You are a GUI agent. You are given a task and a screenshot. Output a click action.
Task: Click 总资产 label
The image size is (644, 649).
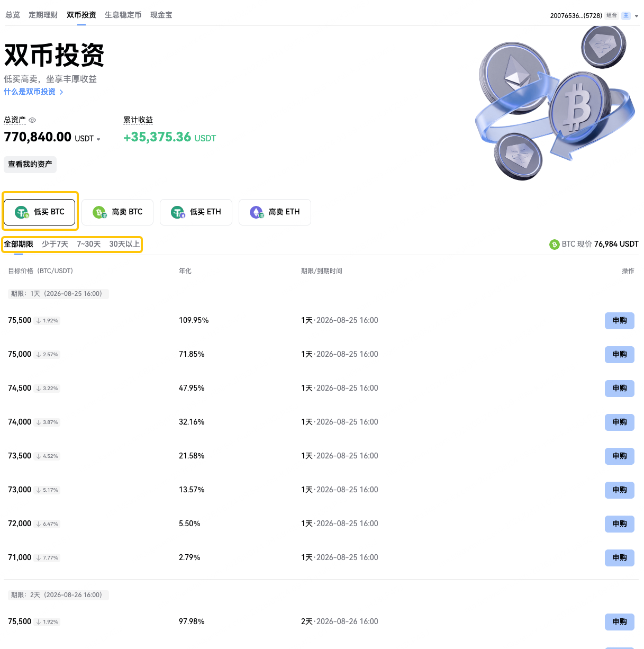[x=15, y=120]
